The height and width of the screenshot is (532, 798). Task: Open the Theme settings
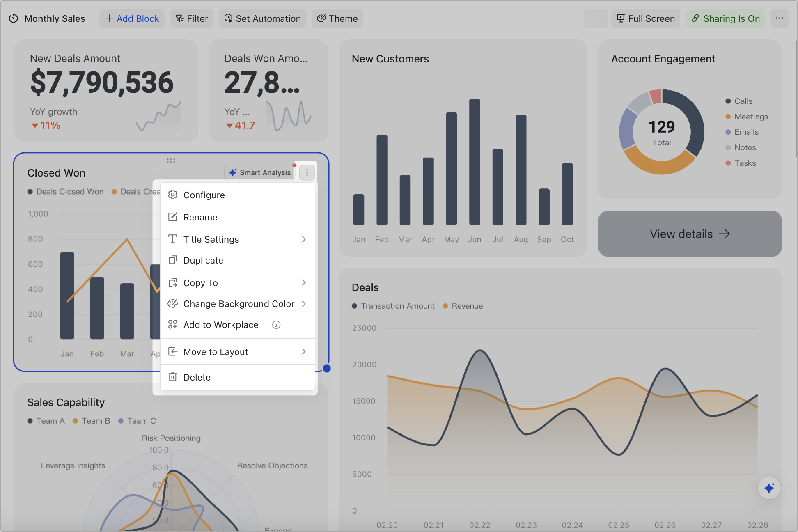click(337, 18)
